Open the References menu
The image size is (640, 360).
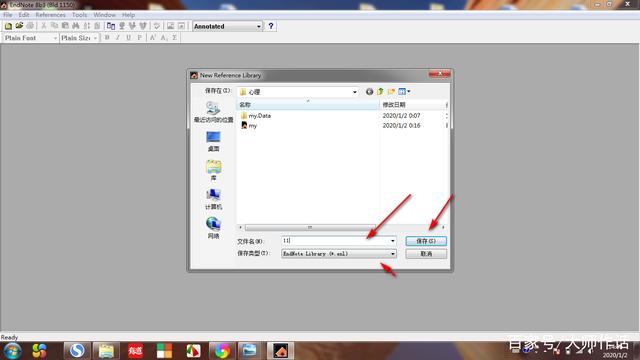point(51,15)
